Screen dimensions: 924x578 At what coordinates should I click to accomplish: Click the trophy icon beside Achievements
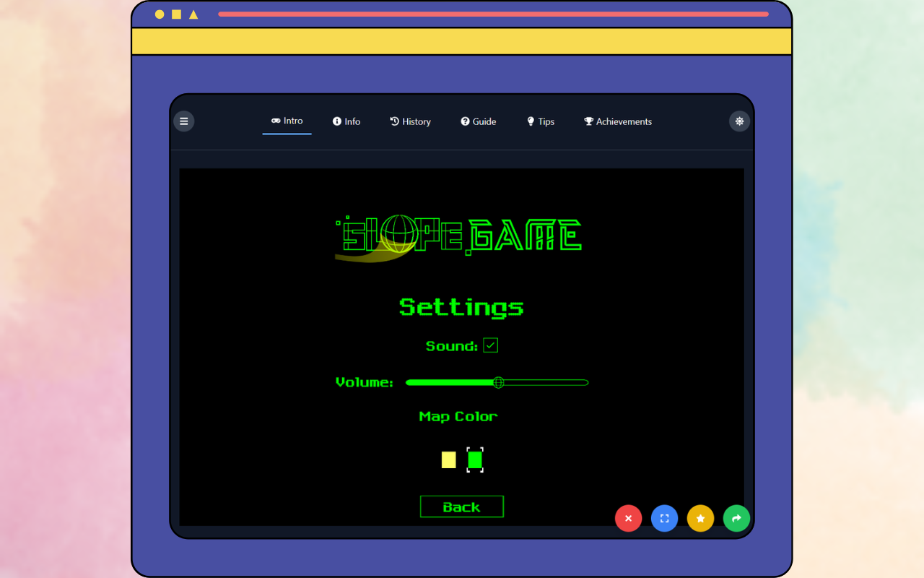[588, 121]
